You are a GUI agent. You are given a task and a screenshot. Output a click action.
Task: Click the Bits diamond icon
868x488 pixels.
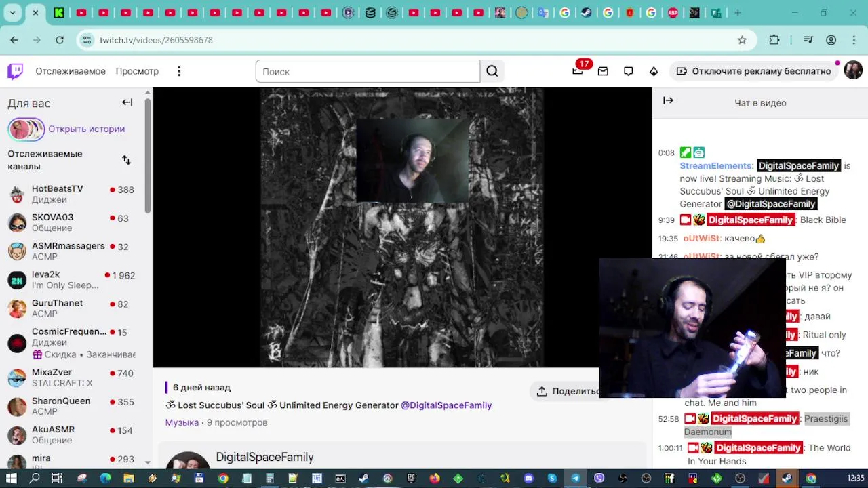pos(654,71)
